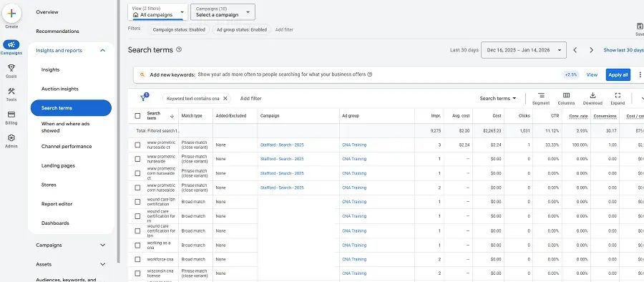The image size is (644, 282).
Task: Open Stafford - Search - 2025 link in first row
Action: 282,145
